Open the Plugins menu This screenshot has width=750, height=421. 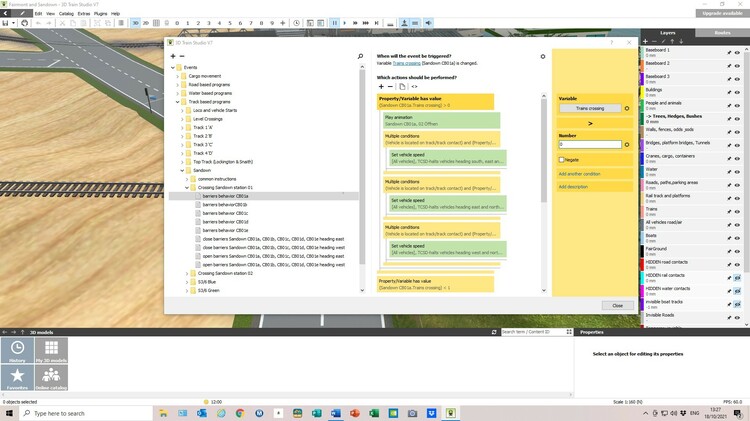tap(99, 13)
